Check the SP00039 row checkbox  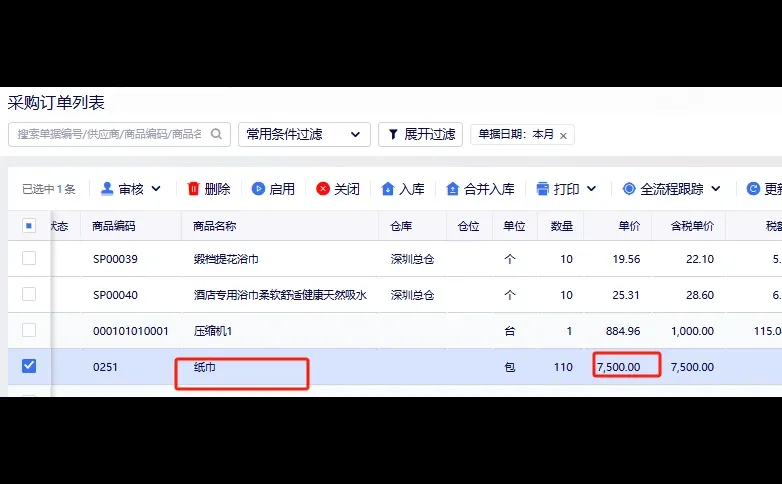click(x=29, y=258)
